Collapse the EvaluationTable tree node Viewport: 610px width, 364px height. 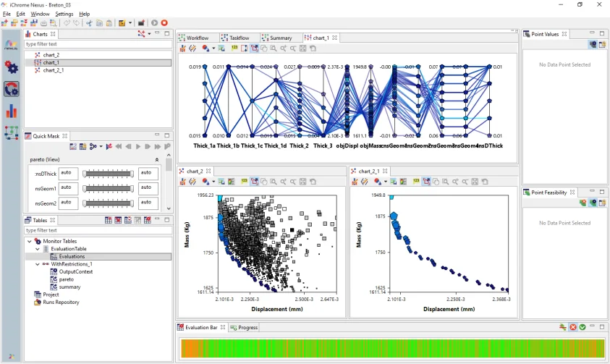point(38,249)
